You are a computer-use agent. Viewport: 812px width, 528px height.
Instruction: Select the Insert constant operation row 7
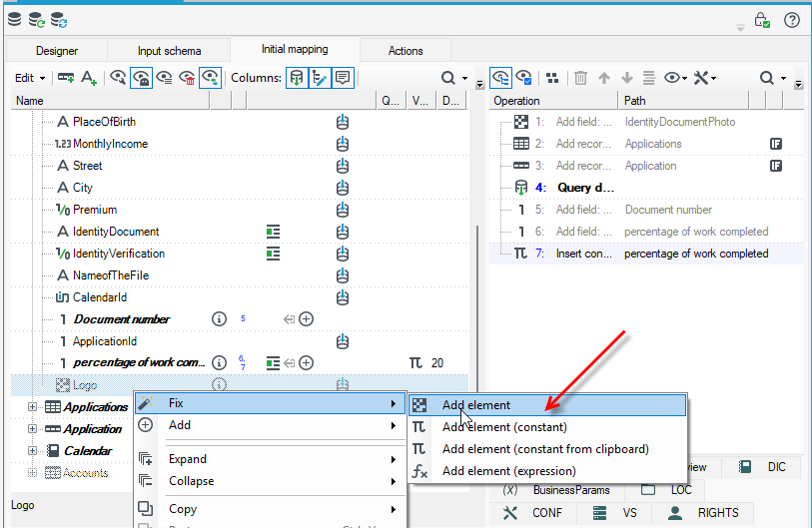tap(646, 254)
